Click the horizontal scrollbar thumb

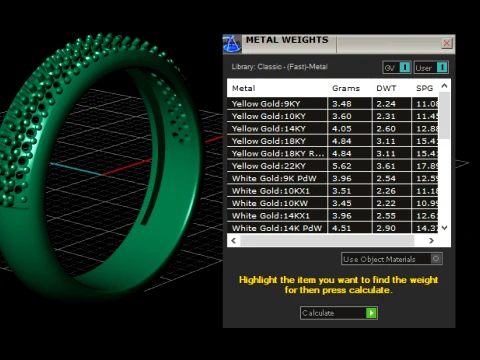327,240
